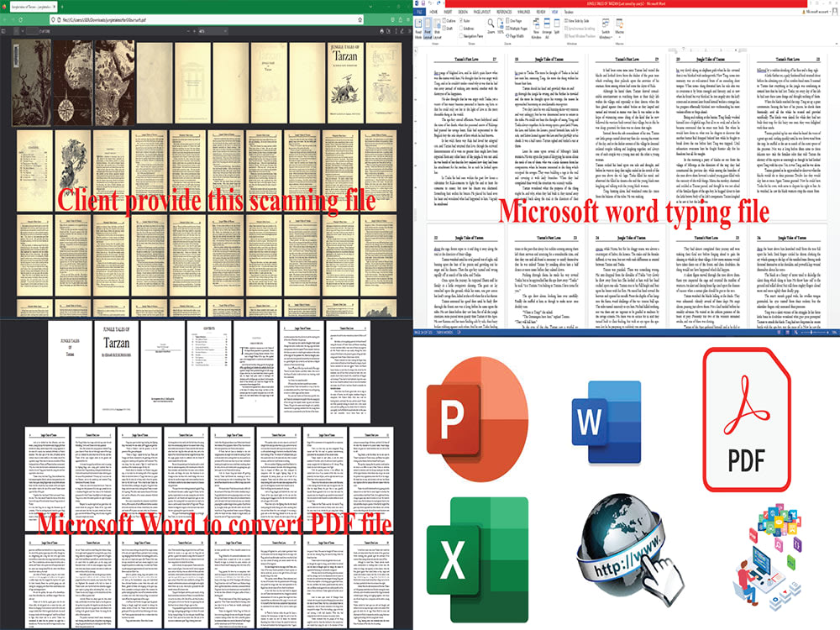This screenshot has height=630, width=840.
Task: Select the converted PDF Tarzan title page
Action: pyautogui.click(x=116, y=372)
